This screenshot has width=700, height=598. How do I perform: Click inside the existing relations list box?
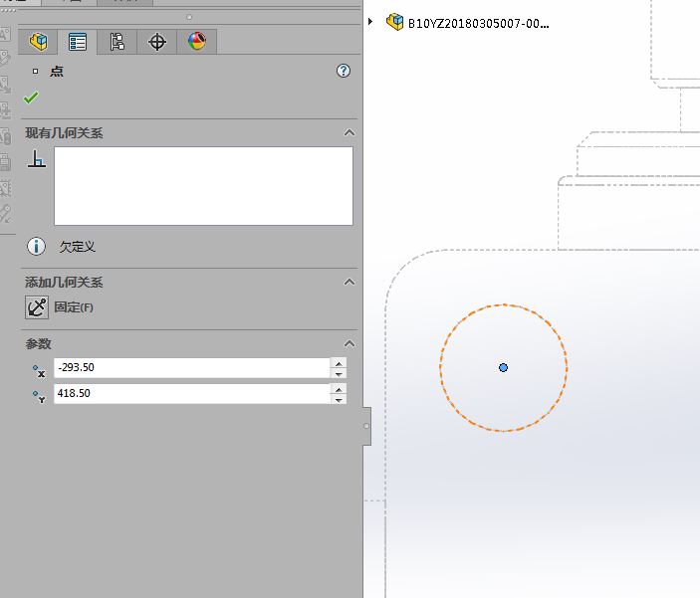pyautogui.click(x=203, y=186)
